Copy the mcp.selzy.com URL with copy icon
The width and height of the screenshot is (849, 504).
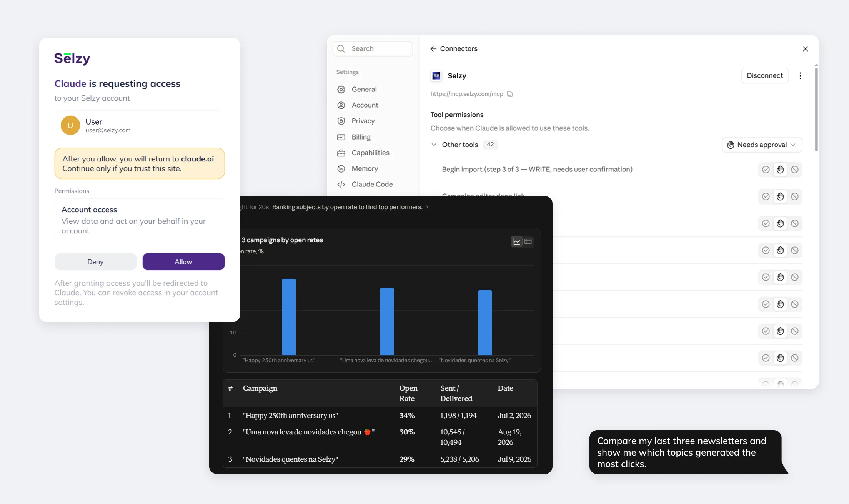[x=510, y=94]
